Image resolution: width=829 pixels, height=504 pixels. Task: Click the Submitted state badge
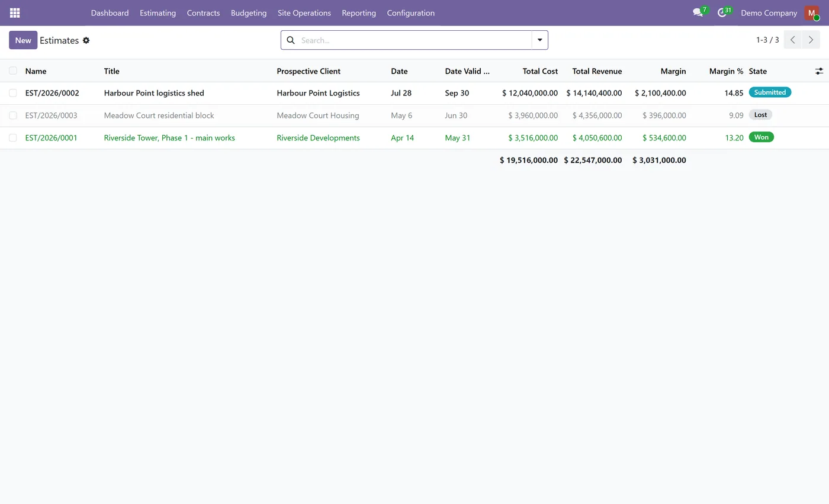[x=770, y=92]
